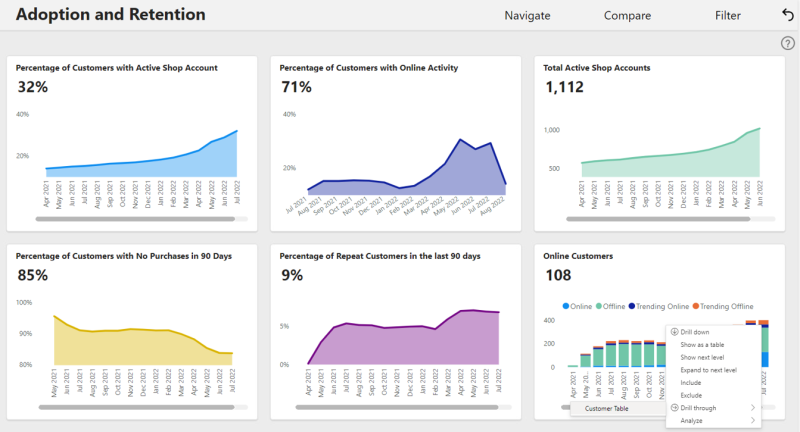Toggle the Trending Offline legend marker
Screen dimensions: 800x432
pyautogui.click(x=695, y=306)
